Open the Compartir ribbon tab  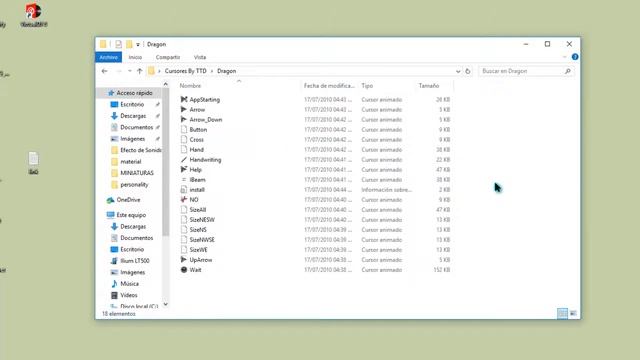pyautogui.click(x=168, y=57)
